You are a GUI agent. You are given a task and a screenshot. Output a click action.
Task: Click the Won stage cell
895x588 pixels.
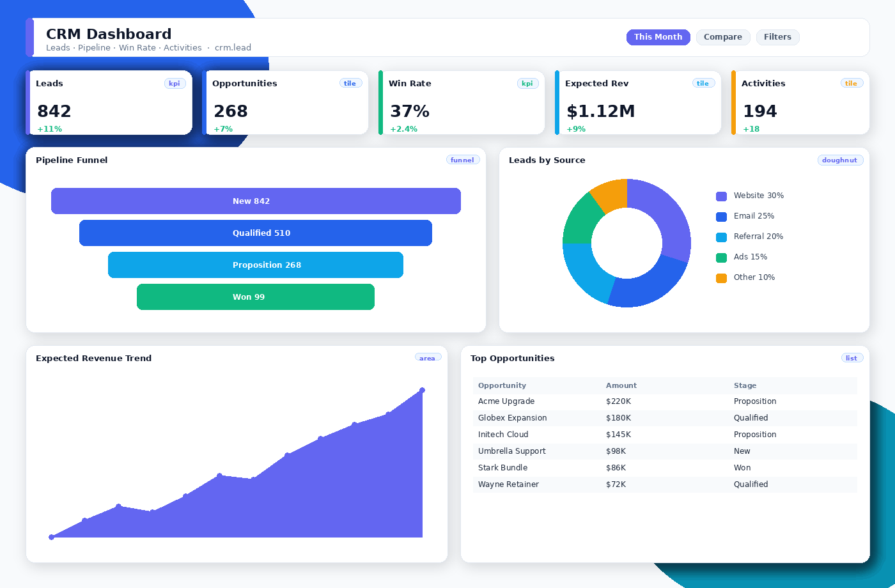(742, 468)
